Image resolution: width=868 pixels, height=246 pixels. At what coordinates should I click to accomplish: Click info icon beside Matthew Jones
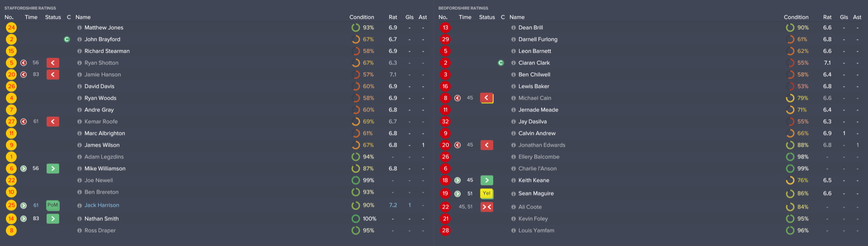pos(80,28)
